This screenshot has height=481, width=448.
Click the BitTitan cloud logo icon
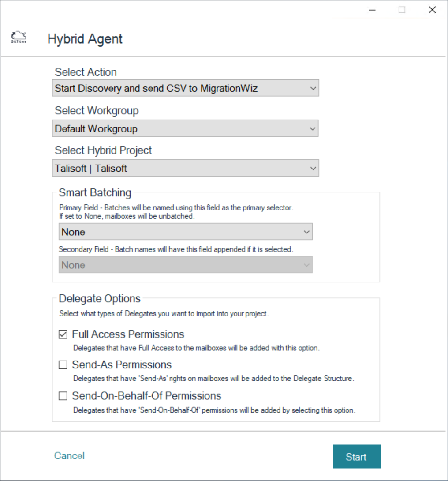click(19, 37)
